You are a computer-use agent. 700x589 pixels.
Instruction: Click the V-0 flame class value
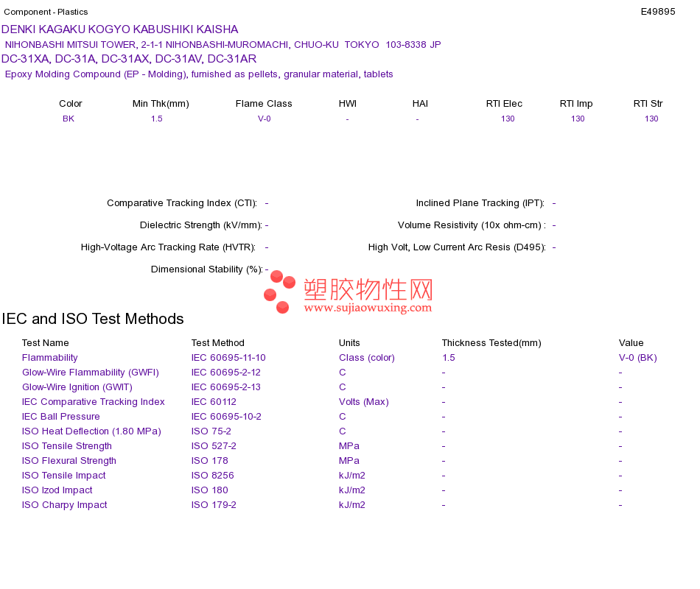tap(265, 119)
